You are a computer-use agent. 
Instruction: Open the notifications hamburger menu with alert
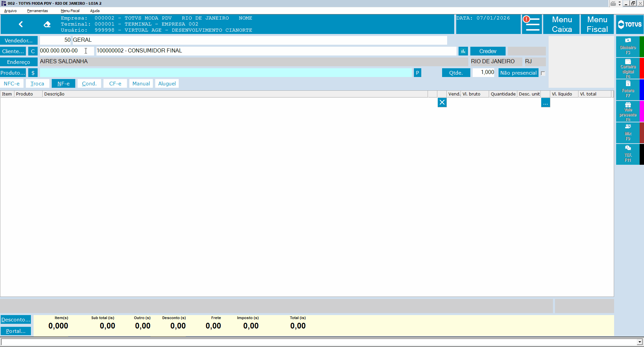coord(532,24)
